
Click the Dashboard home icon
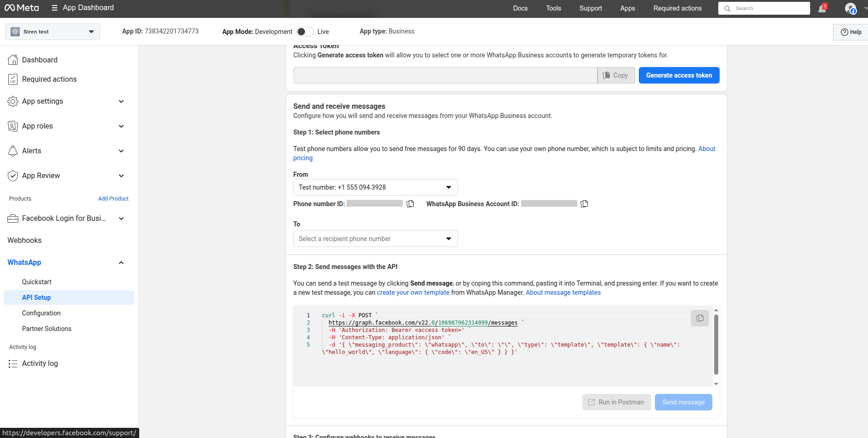point(13,60)
